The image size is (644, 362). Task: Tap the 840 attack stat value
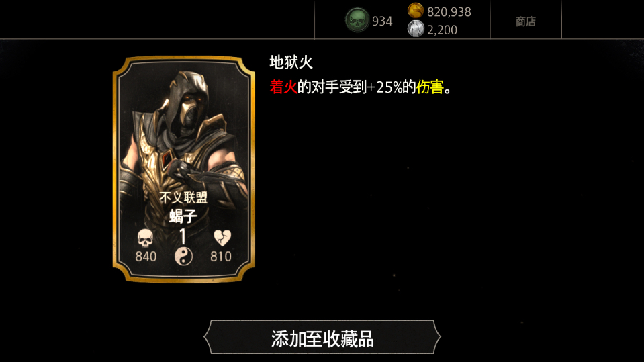coord(146,257)
